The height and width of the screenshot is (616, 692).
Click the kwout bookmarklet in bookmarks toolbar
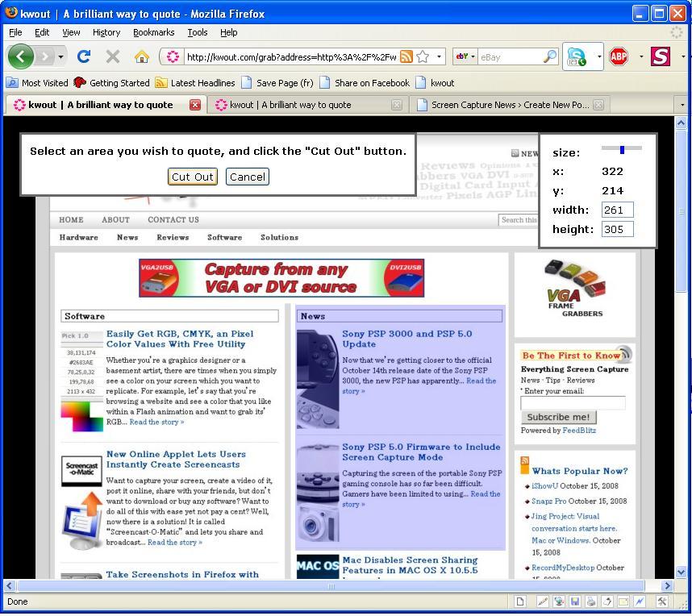pyautogui.click(x=435, y=83)
